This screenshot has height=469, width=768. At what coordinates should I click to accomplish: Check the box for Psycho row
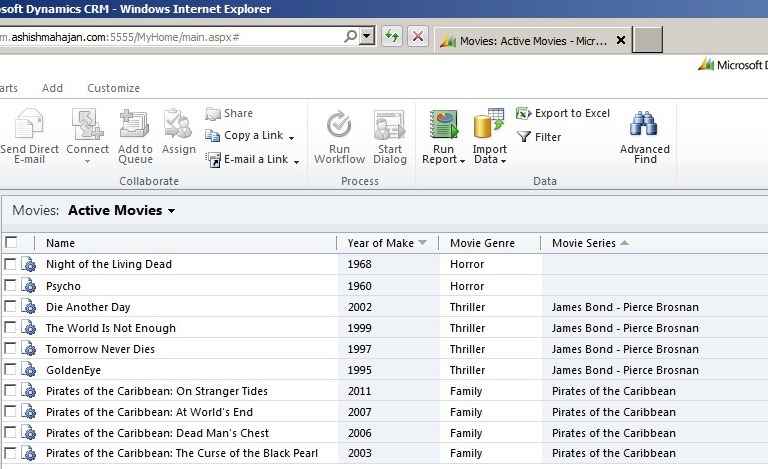pos(11,285)
